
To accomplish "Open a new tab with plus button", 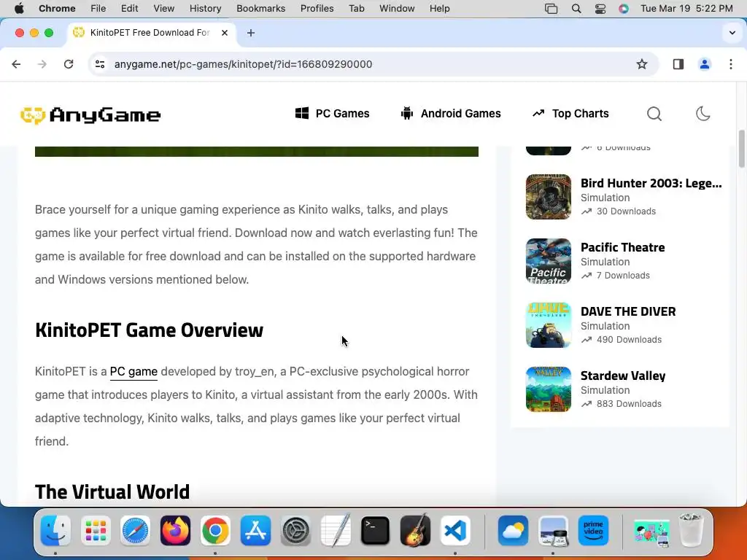I will point(251,33).
